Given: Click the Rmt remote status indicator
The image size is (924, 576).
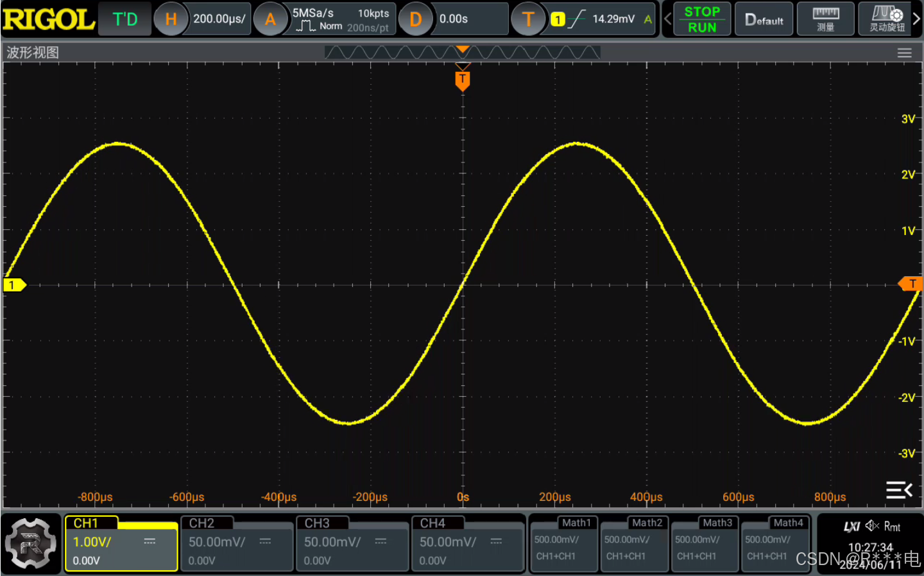Looking at the screenshot, I should (893, 527).
